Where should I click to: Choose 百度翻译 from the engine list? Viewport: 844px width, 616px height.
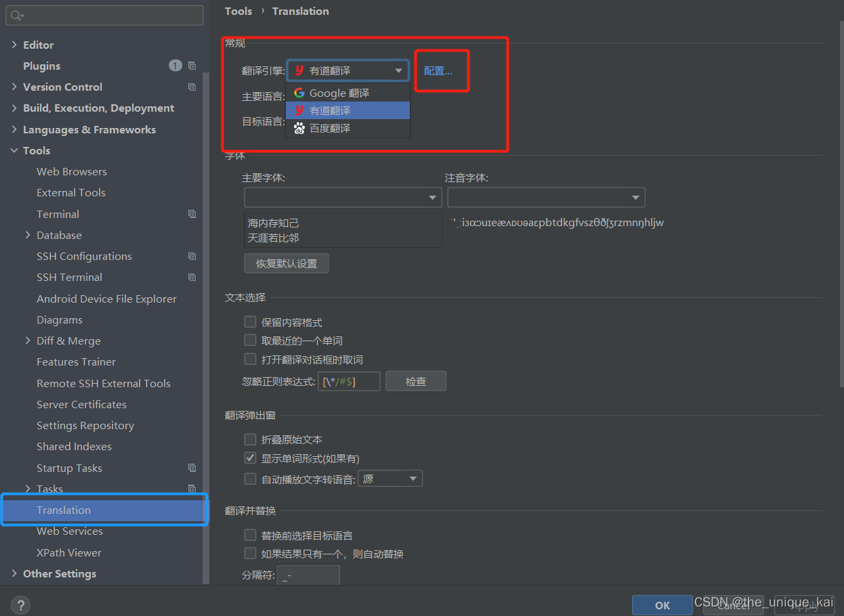[x=348, y=128]
